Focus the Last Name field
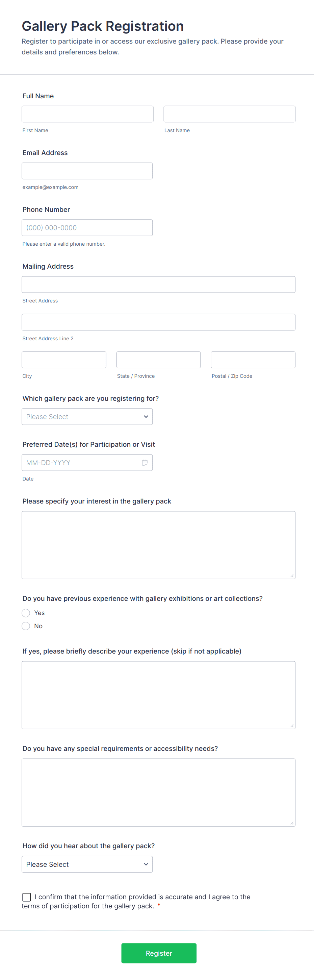The height and width of the screenshot is (980, 314). pyautogui.click(x=229, y=114)
